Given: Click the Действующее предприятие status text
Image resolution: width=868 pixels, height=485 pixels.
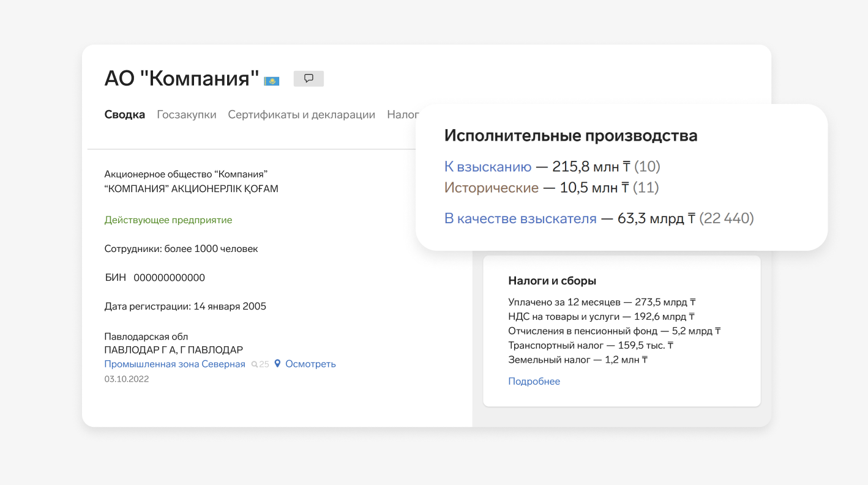Looking at the screenshot, I should click(x=168, y=220).
